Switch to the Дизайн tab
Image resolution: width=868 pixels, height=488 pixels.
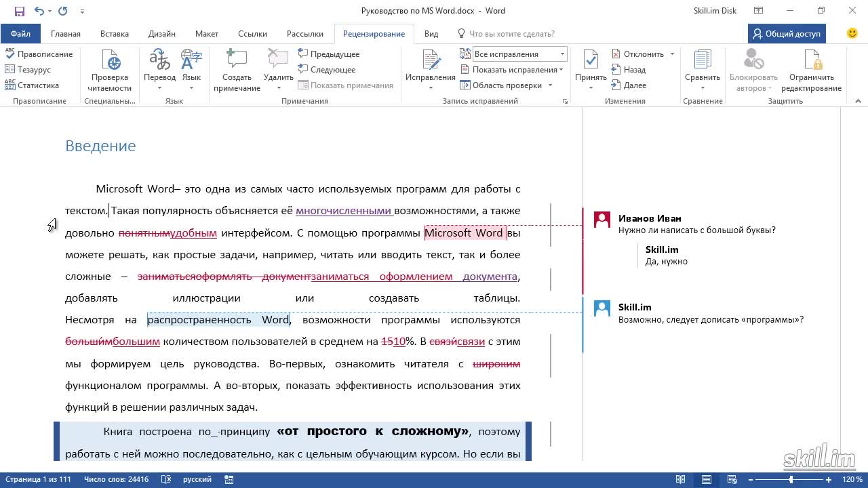pyautogui.click(x=162, y=34)
